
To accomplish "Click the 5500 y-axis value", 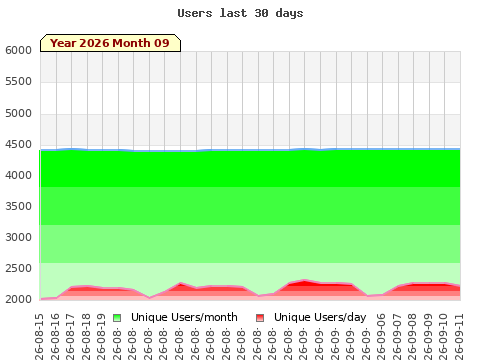I will click(x=18, y=81).
